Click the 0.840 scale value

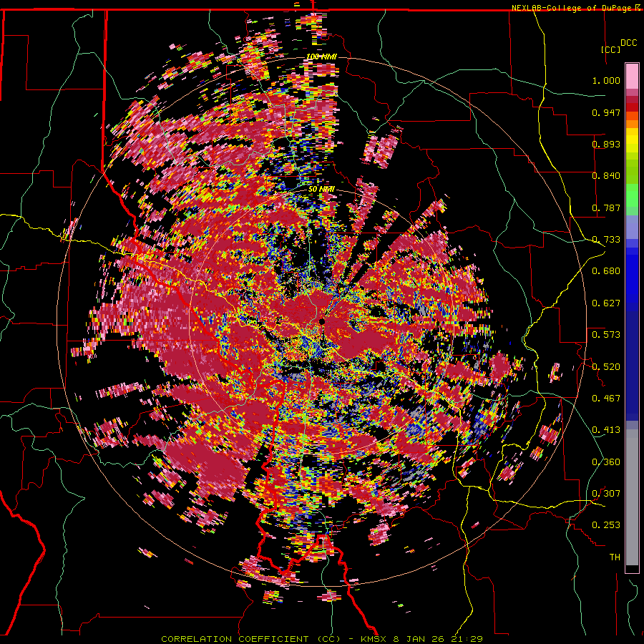point(606,176)
